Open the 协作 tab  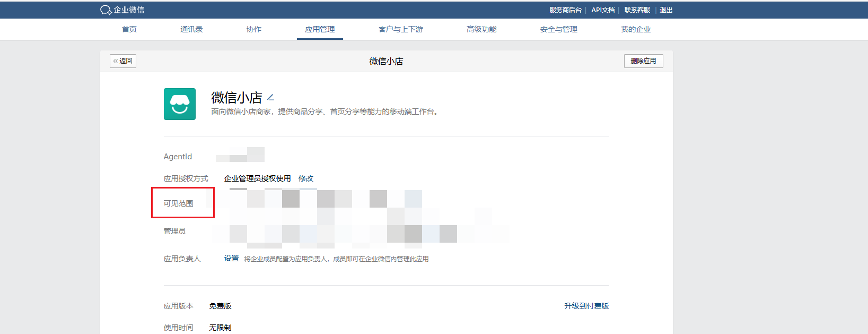click(x=254, y=29)
